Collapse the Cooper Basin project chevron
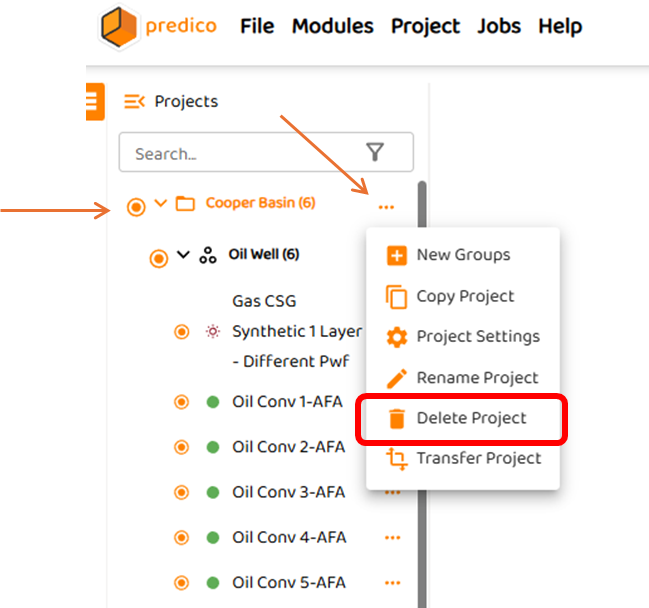The width and height of the screenshot is (649, 608). [x=160, y=204]
